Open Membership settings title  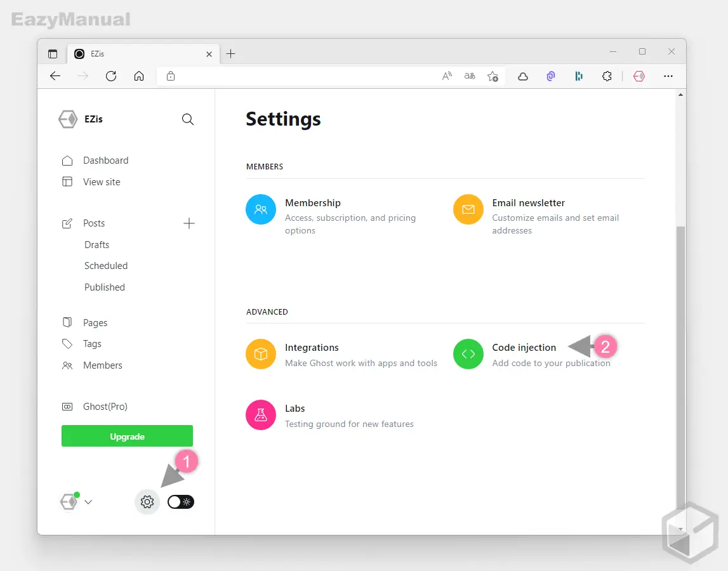click(312, 203)
